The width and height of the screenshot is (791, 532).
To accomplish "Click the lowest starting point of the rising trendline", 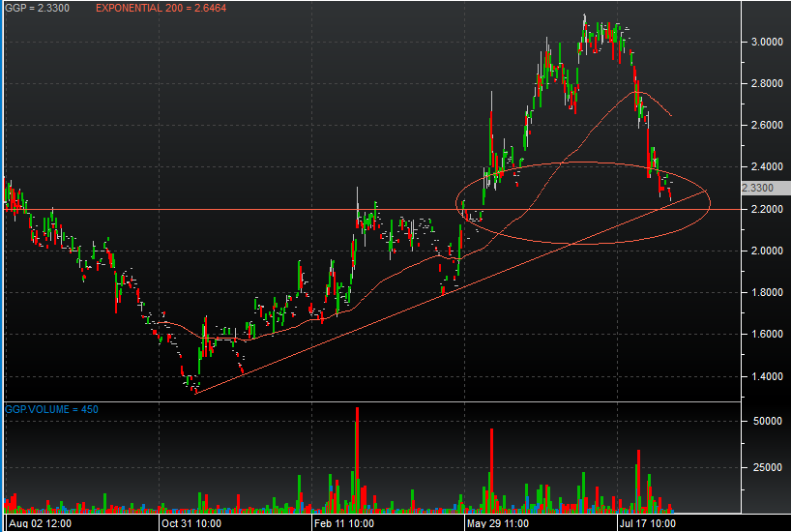I will (195, 393).
